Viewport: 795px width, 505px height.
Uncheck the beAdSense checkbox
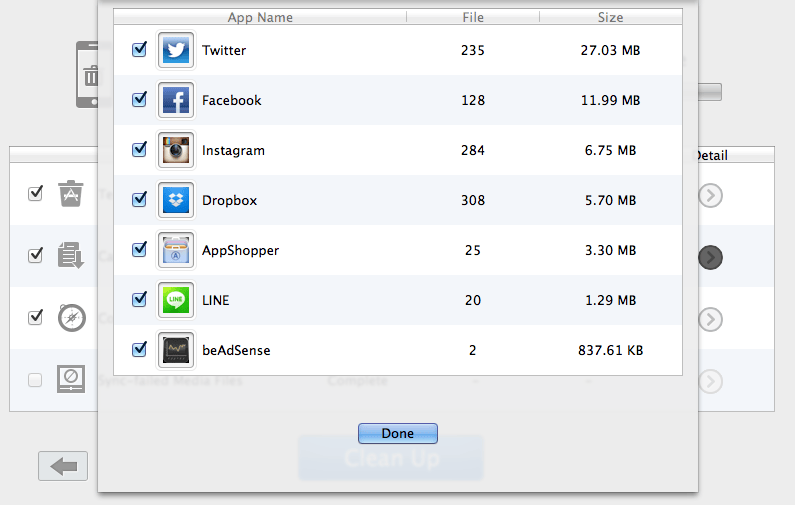coord(139,349)
